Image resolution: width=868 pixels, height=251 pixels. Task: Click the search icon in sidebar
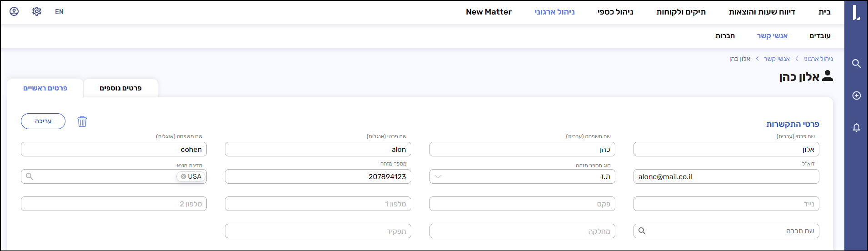pos(856,64)
